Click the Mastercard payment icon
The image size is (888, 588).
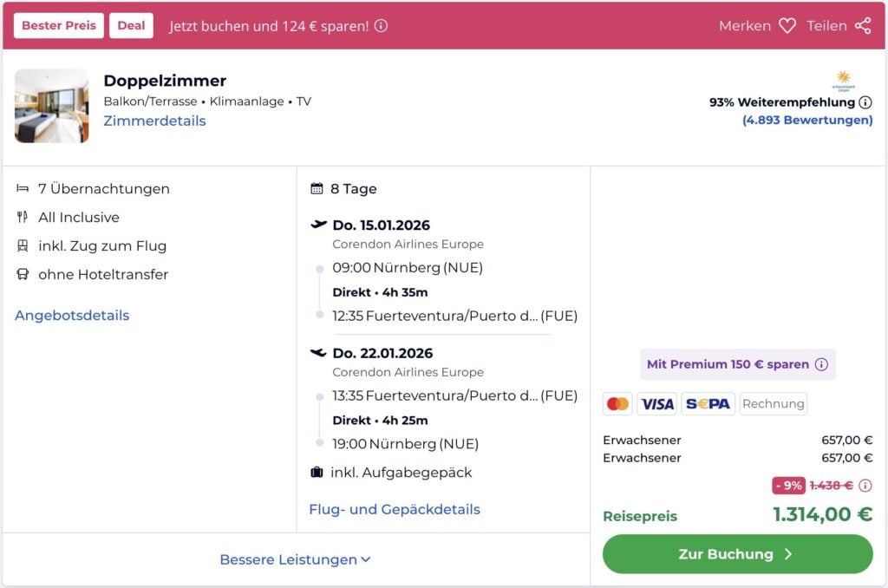point(617,403)
